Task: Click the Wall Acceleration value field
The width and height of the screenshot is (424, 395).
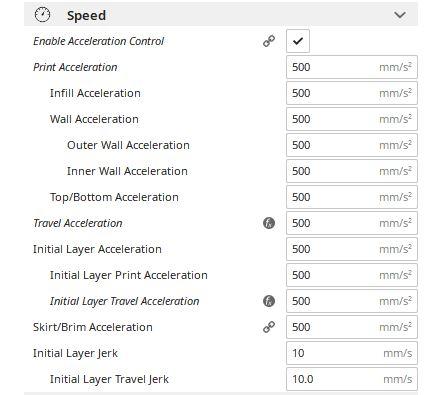Action: coord(352,119)
